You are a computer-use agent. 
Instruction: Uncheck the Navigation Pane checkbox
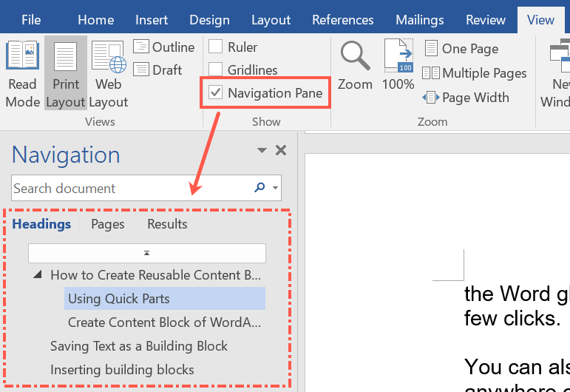[x=216, y=92]
